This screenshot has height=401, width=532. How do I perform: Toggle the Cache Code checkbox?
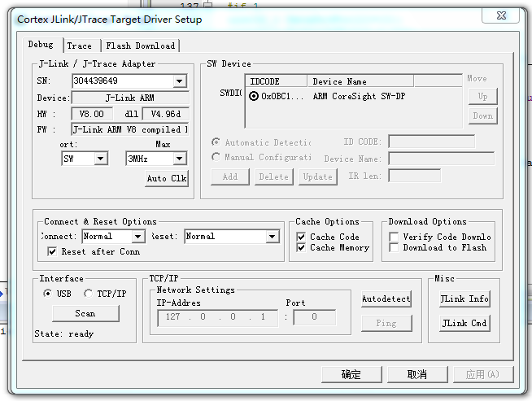[301, 237]
